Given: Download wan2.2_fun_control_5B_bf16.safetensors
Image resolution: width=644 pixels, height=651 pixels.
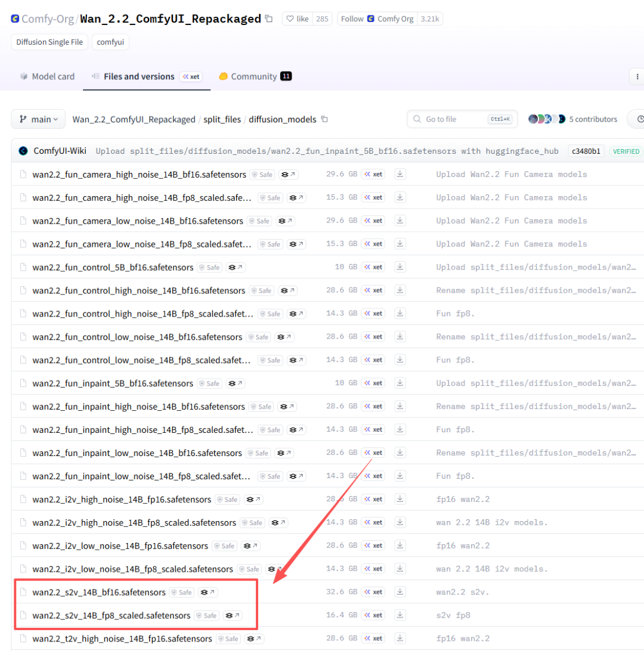Looking at the screenshot, I should tap(400, 267).
